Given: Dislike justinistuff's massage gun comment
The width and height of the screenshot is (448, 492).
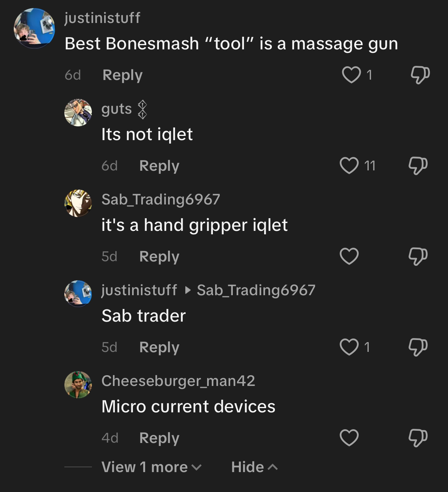Looking at the screenshot, I should 420,75.
